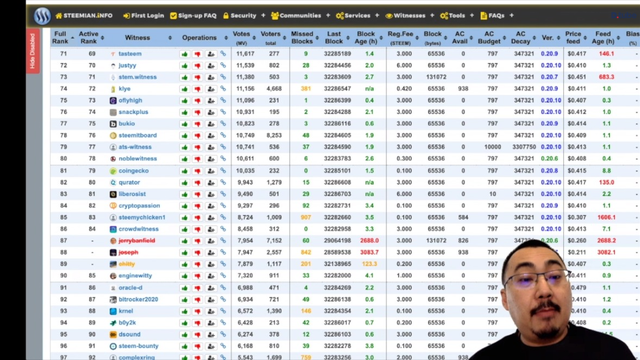Upvote witness tasteem with thumbs-up icon
Viewport: 640px width, 360px height.
184,54
